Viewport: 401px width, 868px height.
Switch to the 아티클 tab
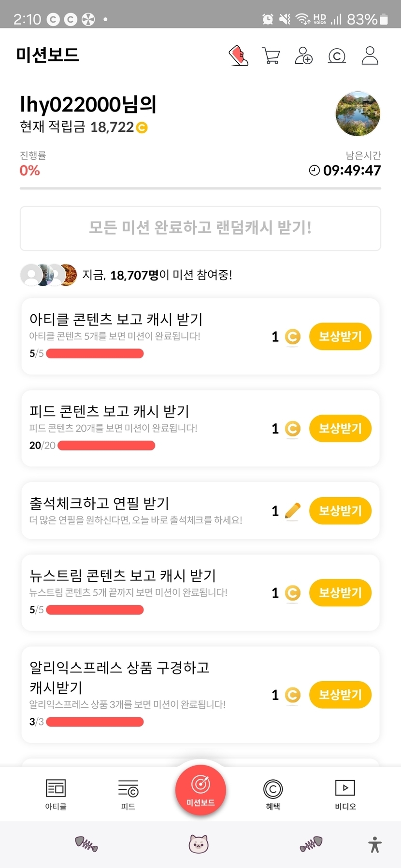coord(56,794)
